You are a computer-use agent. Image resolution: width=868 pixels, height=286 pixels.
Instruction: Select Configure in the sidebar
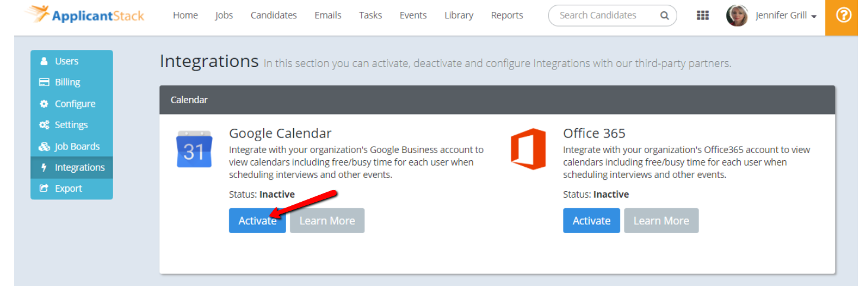[x=72, y=104]
